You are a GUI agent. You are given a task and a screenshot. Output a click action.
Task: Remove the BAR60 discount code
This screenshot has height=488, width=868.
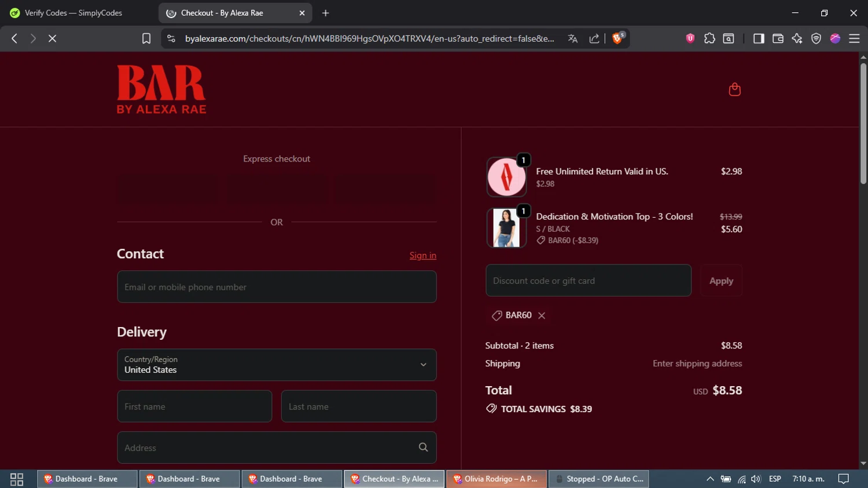(542, 315)
